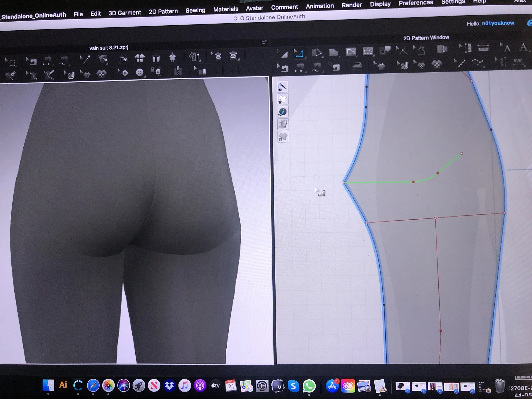Screen dimensions: 532x399
Task: Expand the overflow chevron ending the top 3D toolbar row
Action: (x=263, y=55)
